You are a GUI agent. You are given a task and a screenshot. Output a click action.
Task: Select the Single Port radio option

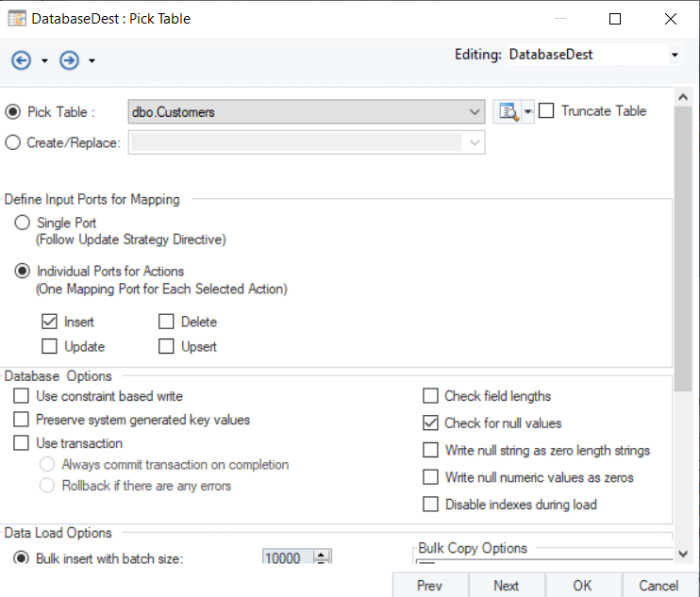point(22,223)
